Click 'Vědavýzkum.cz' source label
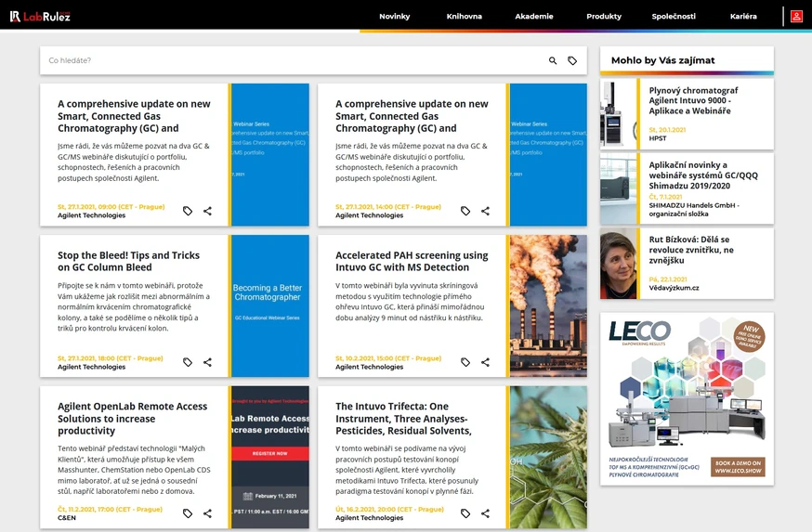The image size is (812, 532). [674, 288]
